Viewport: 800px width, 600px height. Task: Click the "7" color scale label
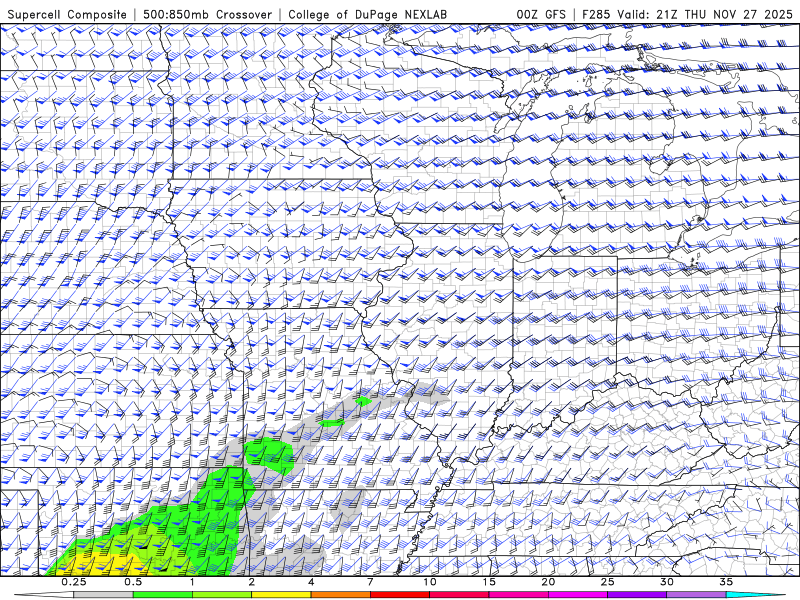point(370,582)
